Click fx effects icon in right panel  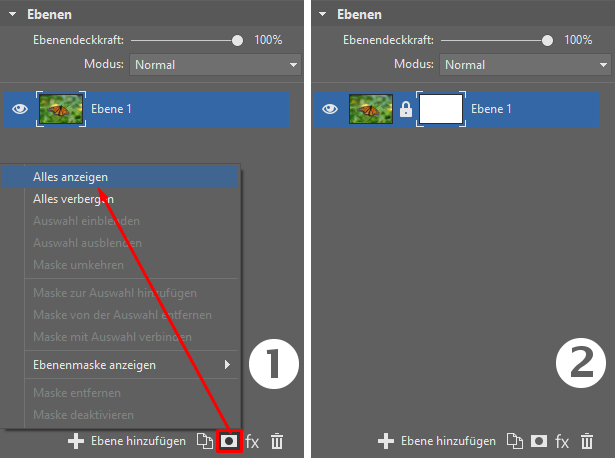coord(562,442)
